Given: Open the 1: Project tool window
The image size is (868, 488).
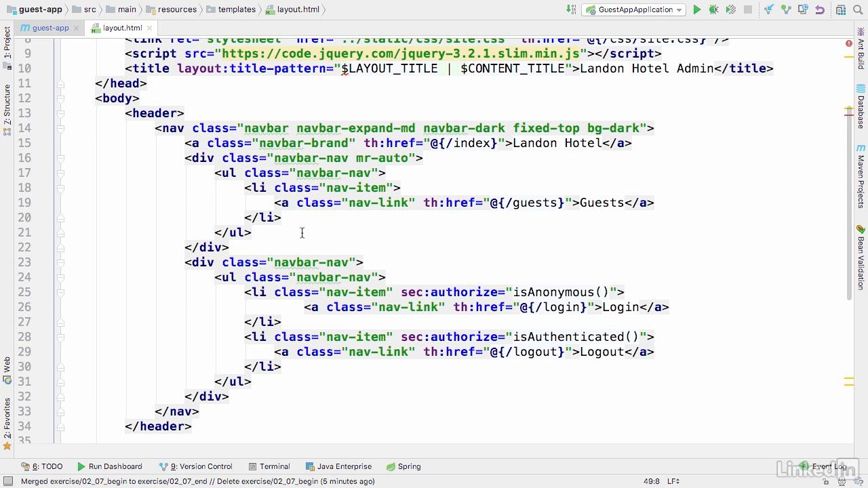Looking at the screenshot, I should 7,47.
